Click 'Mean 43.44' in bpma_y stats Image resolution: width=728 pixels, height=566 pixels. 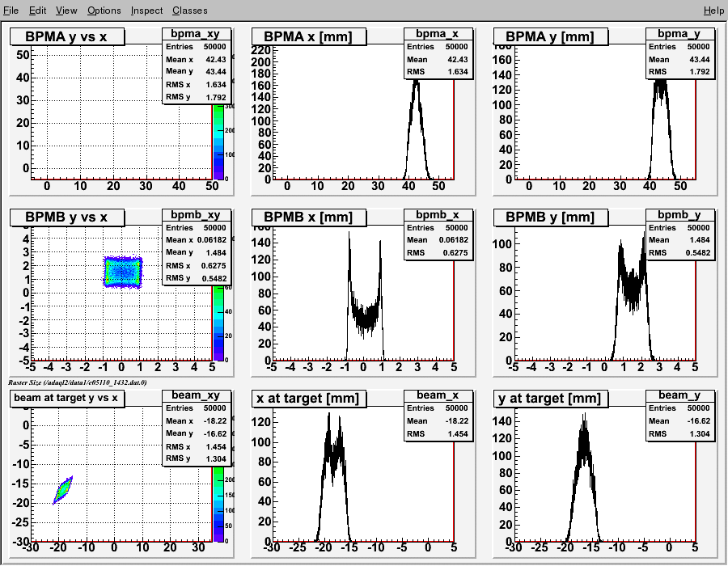coord(679,59)
